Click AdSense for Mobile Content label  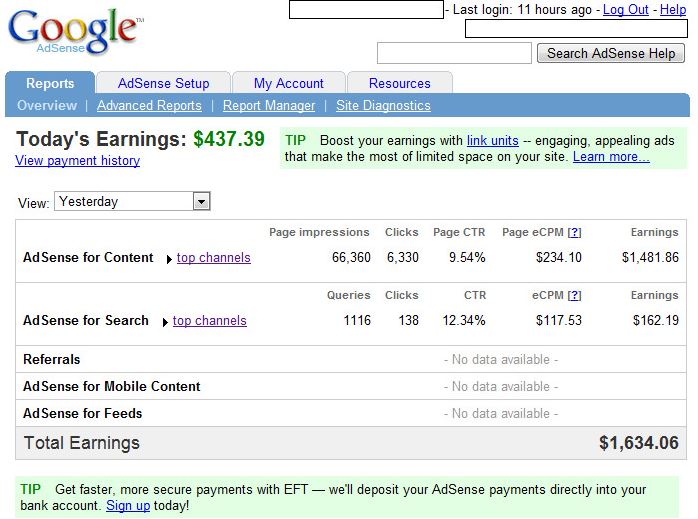pos(112,386)
